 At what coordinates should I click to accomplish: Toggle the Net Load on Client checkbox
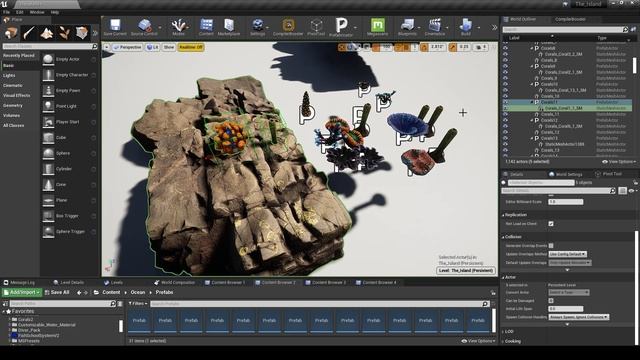551,224
